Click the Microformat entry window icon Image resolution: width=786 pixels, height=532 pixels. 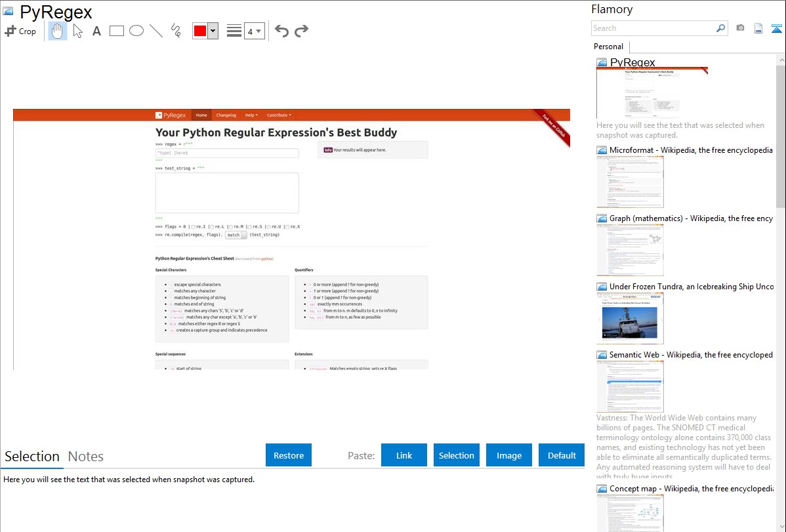pos(602,150)
